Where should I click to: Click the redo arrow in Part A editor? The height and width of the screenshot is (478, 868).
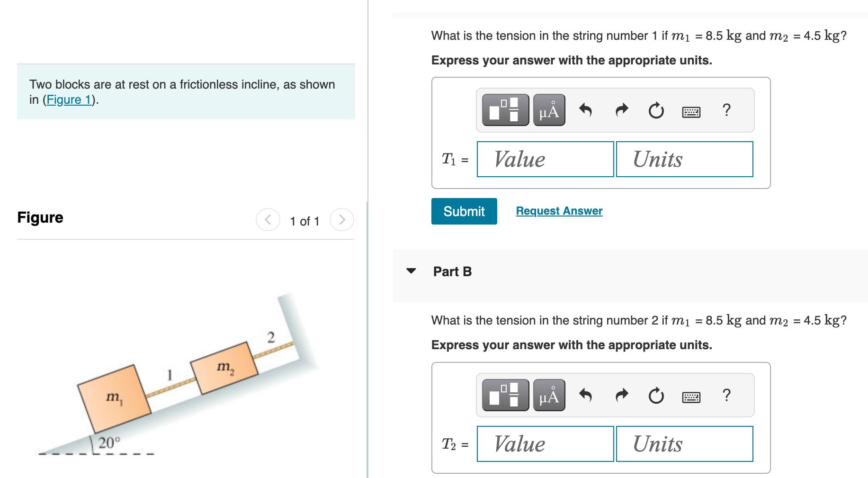(x=620, y=110)
